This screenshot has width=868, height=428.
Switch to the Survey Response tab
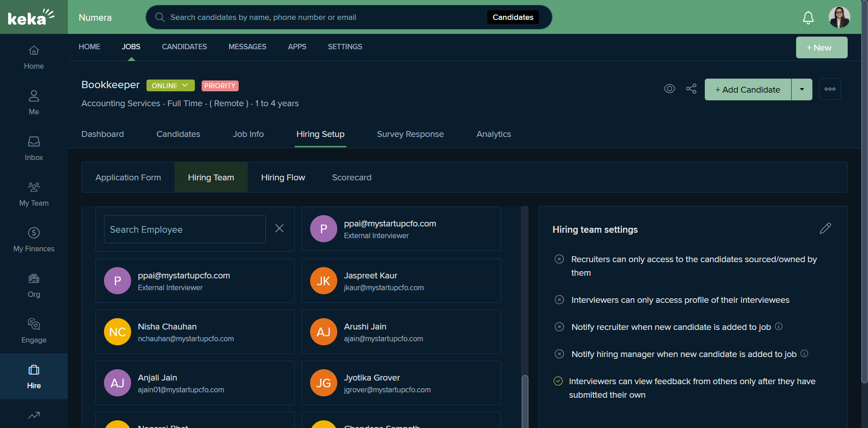click(x=410, y=134)
